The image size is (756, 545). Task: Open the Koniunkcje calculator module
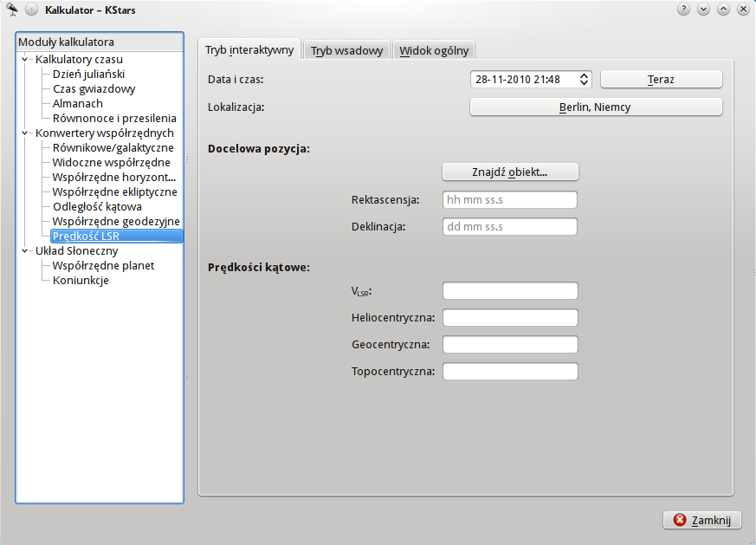81,281
